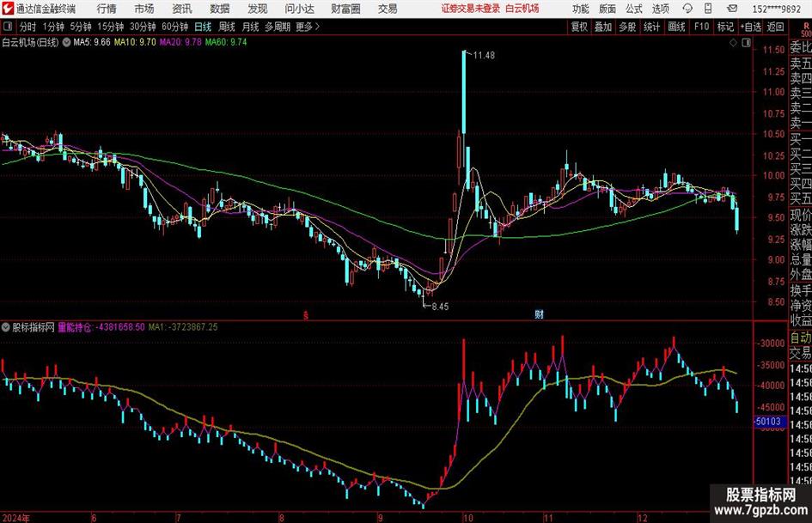Switch to the 日线 daily period
The width and height of the screenshot is (812, 523).
[x=204, y=27]
